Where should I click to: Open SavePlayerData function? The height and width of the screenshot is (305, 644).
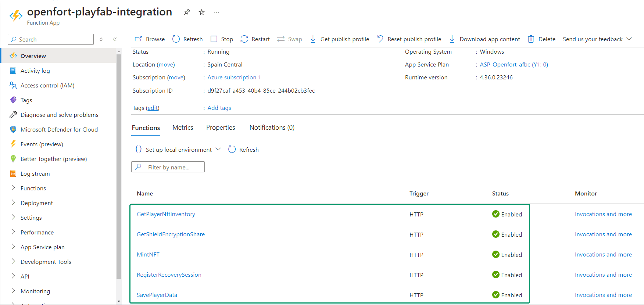tap(157, 295)
